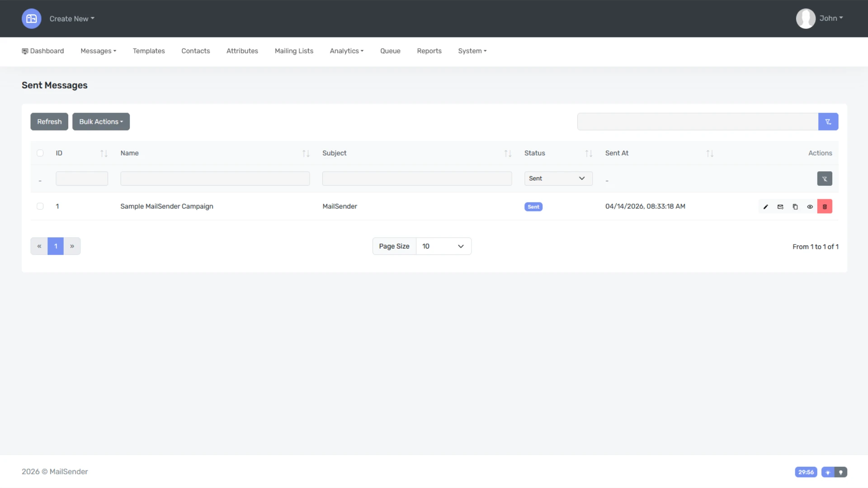Delete campaign with red trash icon
This screenshot has width=868, height=488.
(825, 206)
